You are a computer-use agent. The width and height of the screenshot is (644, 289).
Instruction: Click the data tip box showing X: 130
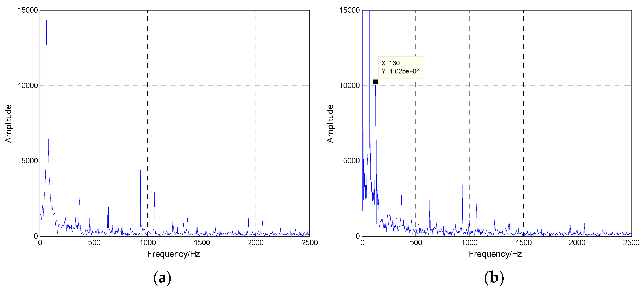[400, 67]
